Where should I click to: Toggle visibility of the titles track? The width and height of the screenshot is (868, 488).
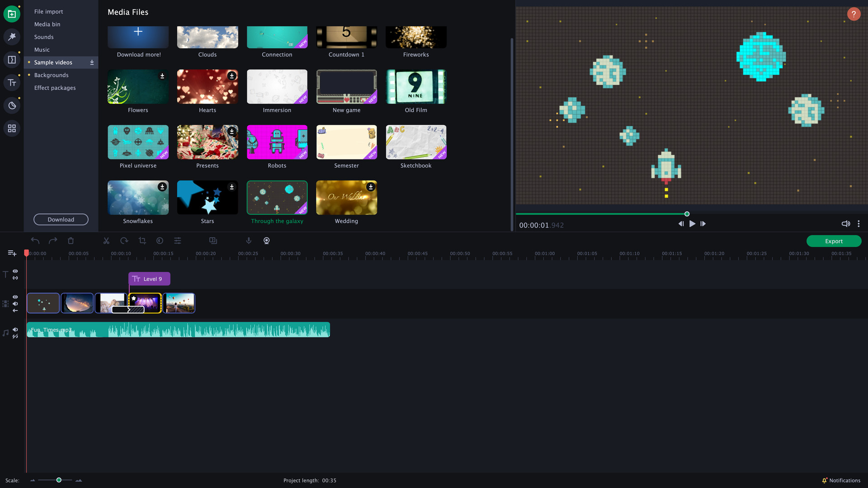[15, 271]
